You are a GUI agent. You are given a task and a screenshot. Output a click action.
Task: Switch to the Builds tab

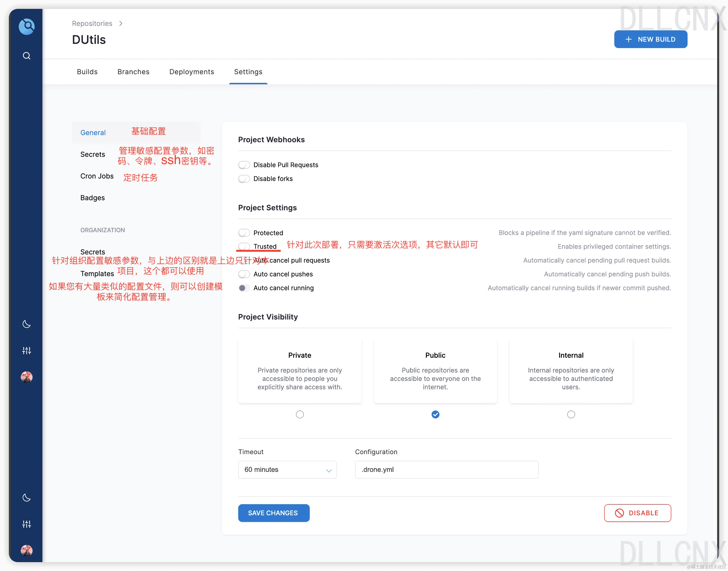[x=87, y=72]
